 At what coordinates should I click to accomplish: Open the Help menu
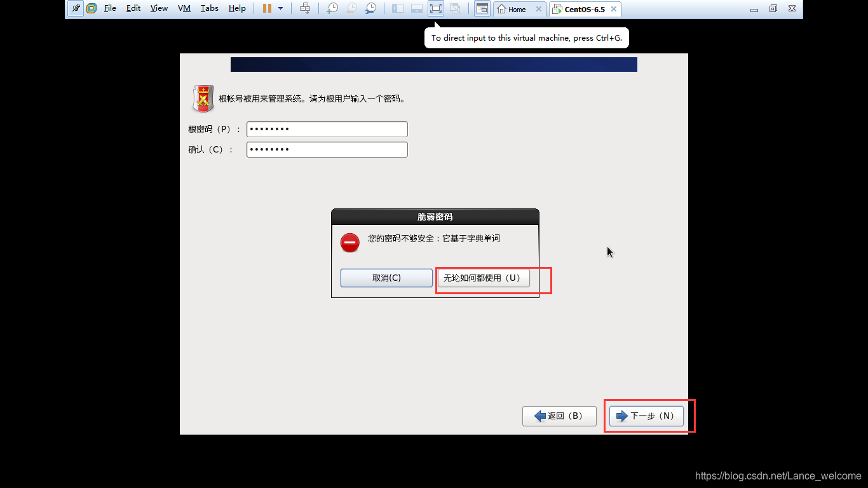[237, 9]
